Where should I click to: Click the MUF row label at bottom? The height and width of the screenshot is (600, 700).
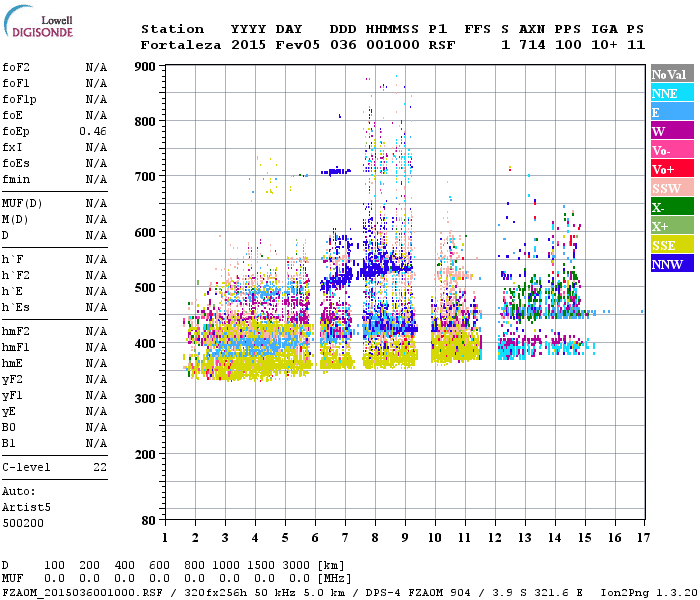pyautogui.click(x=12, y=579)
